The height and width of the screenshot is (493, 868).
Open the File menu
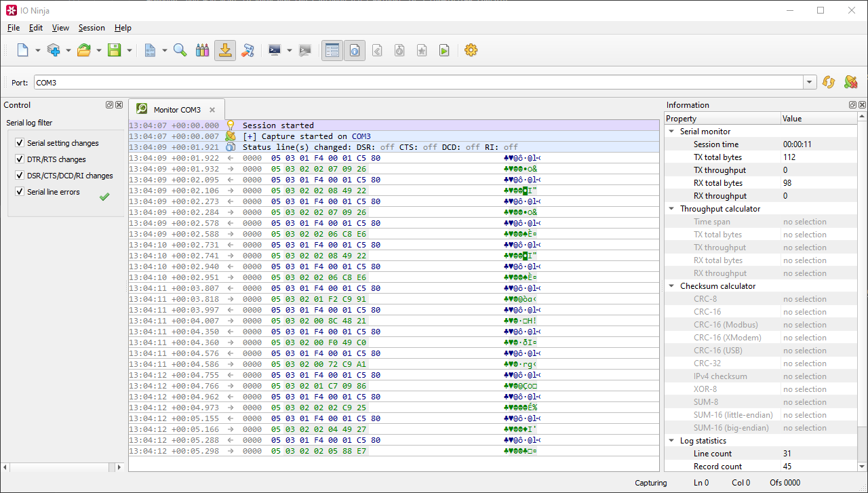14,28
